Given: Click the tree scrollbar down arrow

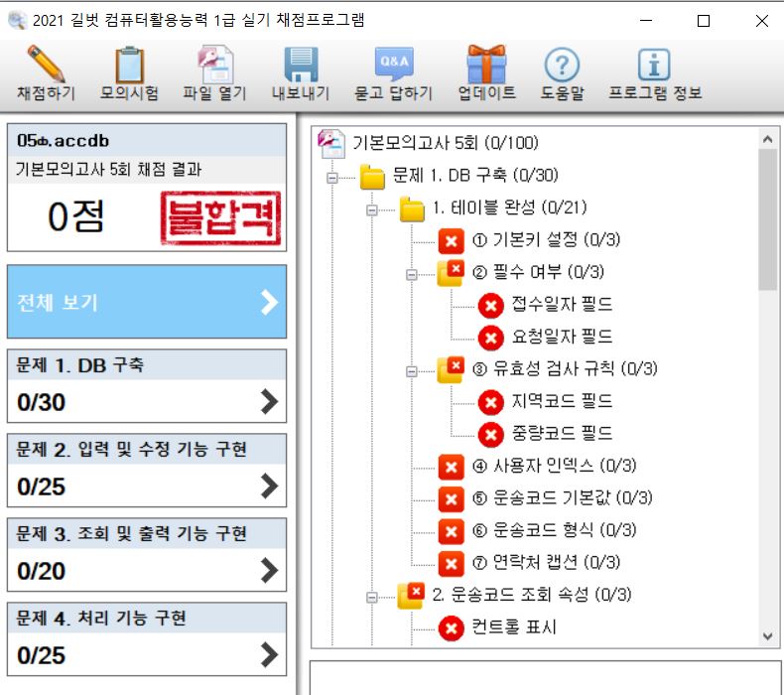Looking at the screenshot, I should point(767,635).
